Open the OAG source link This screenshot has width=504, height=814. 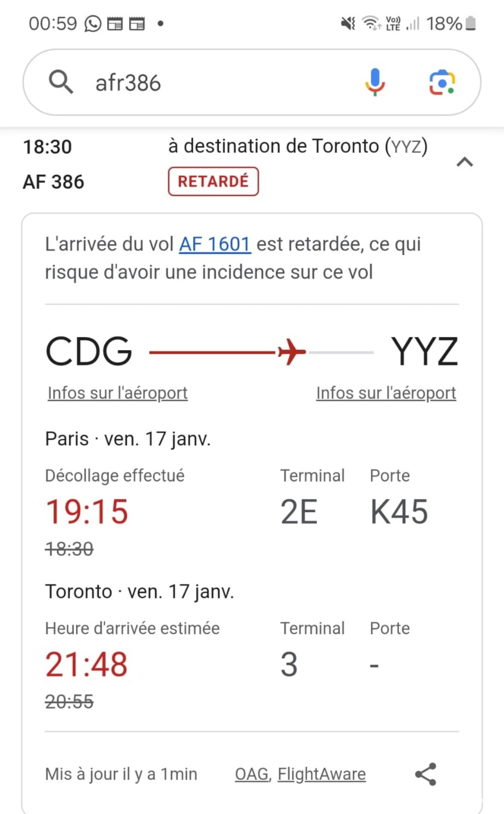(252, 774)
